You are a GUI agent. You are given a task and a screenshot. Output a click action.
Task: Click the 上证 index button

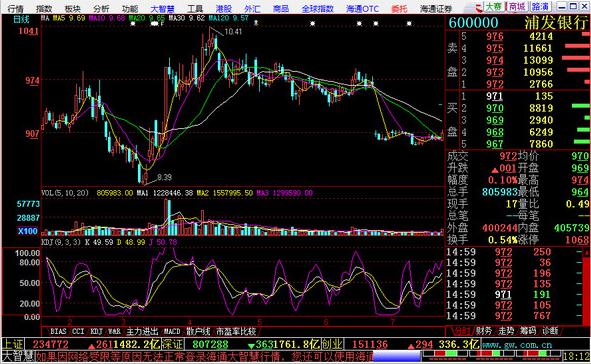[13, 344]
